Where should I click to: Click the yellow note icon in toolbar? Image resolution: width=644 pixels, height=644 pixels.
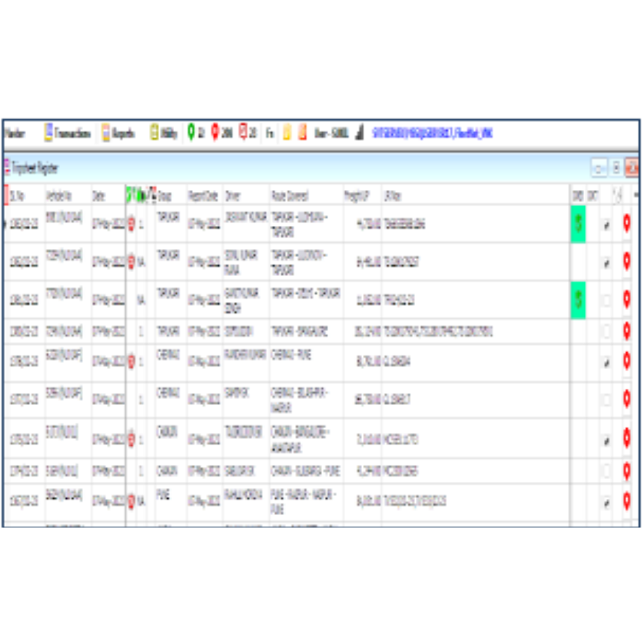[x=287, y=133]
